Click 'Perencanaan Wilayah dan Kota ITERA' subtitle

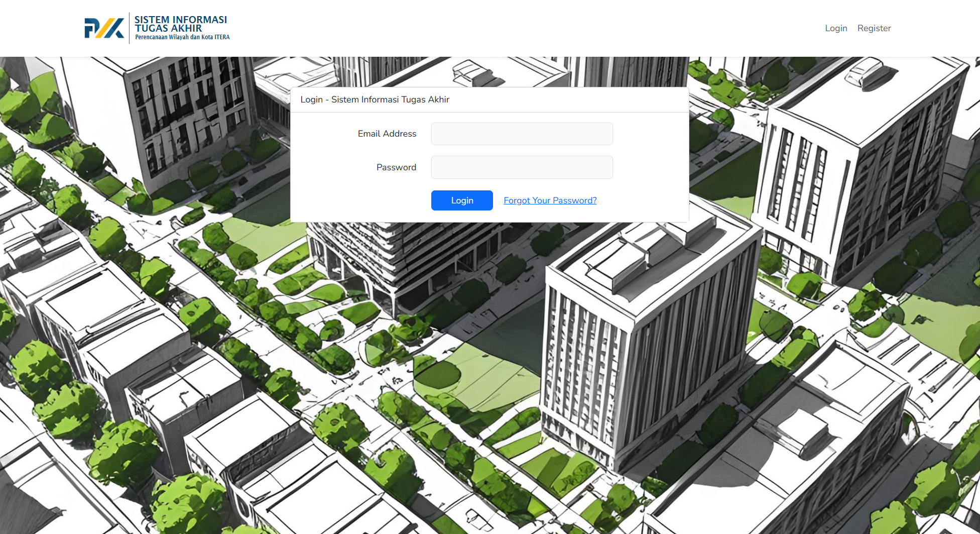pyautogui.click(x=182, y=37)
